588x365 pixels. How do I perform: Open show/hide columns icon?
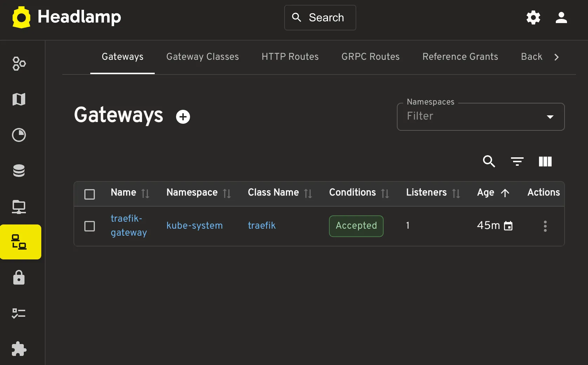[545, 162]
